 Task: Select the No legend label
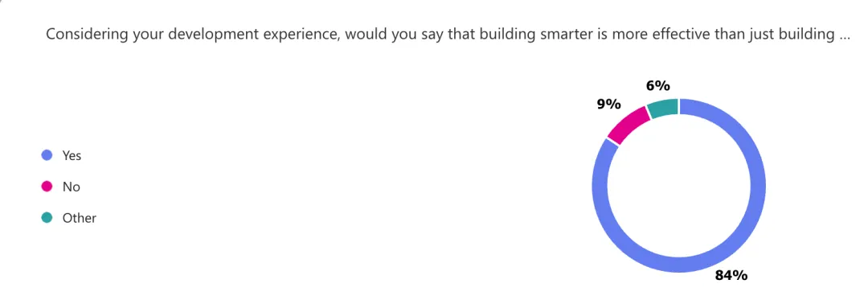point(72,187)
